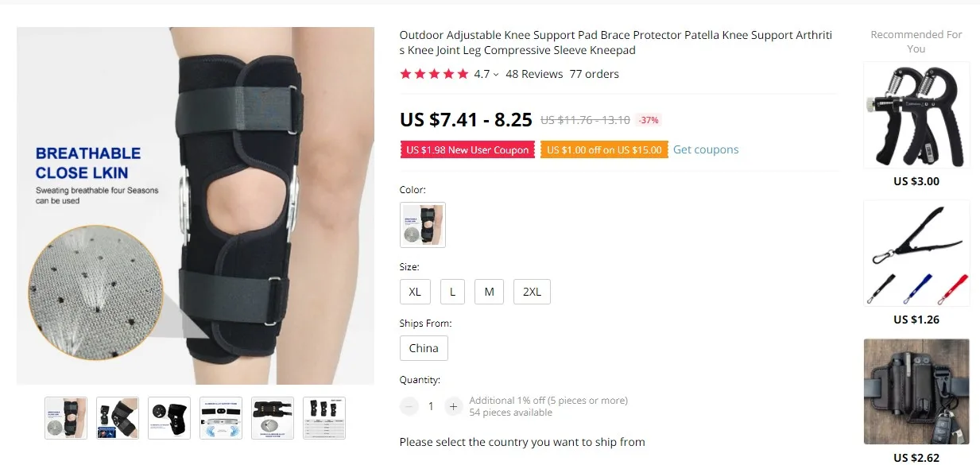Viewport: 980px width, 465px height.
Task: Open recommended leather sheath for US $2.62
Action: tap(916, 392)
